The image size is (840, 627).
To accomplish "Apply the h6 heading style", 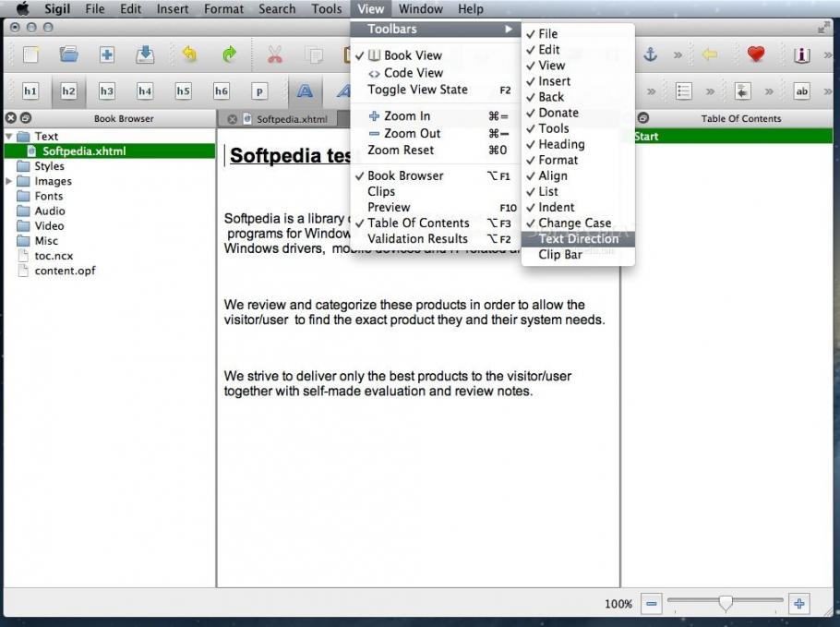I will pos(222,91).
